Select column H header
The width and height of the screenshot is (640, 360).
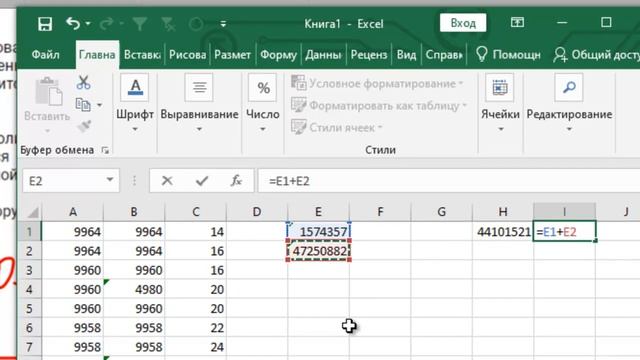[x=503, y=212]
